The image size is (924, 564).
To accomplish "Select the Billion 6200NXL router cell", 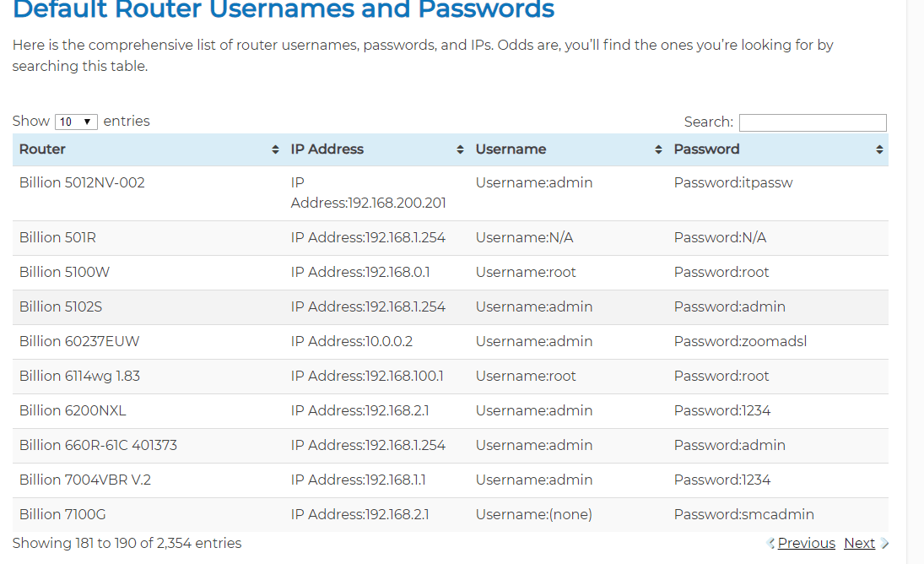I will pyautogui.click(x=148, y=411).
